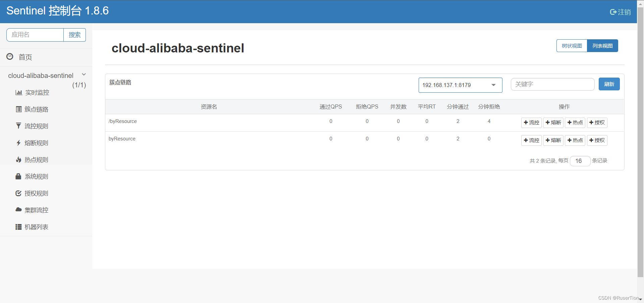The height and width of the screenshot is (303, 644).
Task: Click the 分钟拒绝 column header
Action: (x=489, y=107)
